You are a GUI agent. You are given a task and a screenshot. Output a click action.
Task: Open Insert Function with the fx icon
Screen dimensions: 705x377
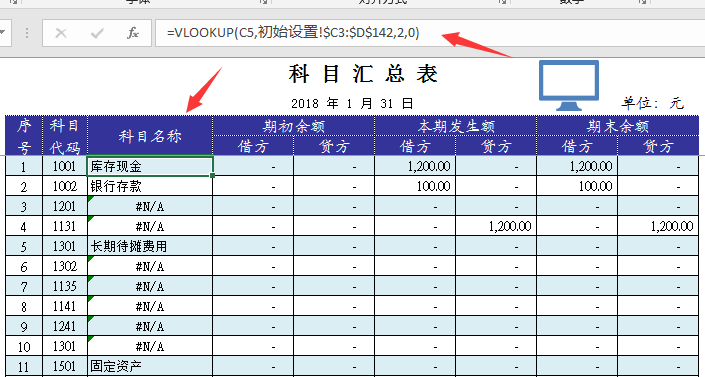133,33
